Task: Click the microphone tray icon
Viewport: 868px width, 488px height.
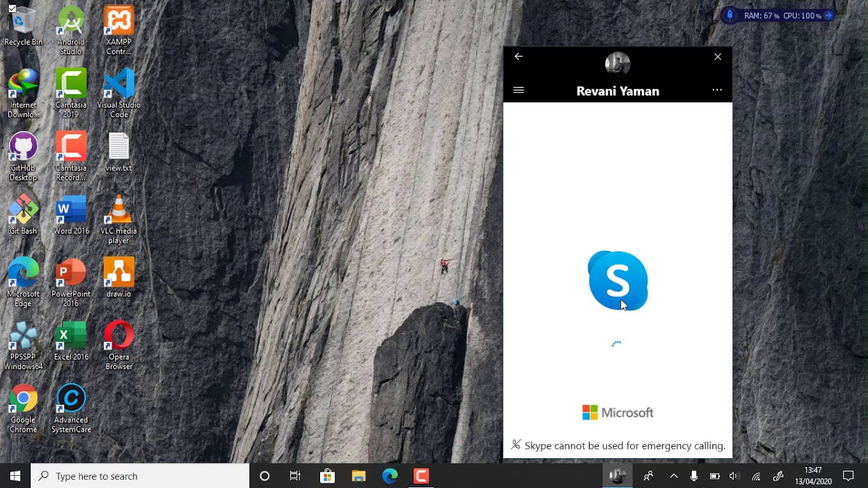Action: tap(694, 476)
